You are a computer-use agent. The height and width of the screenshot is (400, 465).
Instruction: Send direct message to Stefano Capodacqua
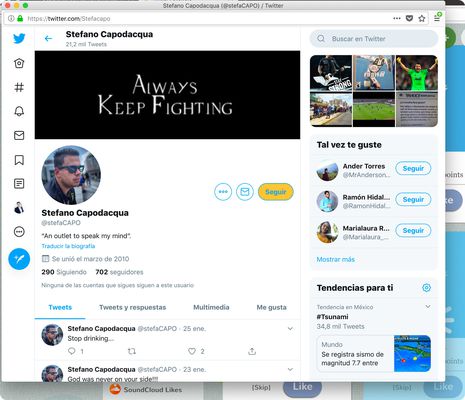click(245, 192)
